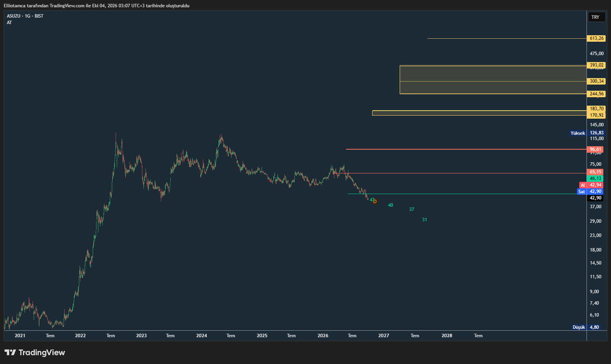Select the 300,34 price label
The width and height of the screenshot is (611, 364).
click(596, 81)
